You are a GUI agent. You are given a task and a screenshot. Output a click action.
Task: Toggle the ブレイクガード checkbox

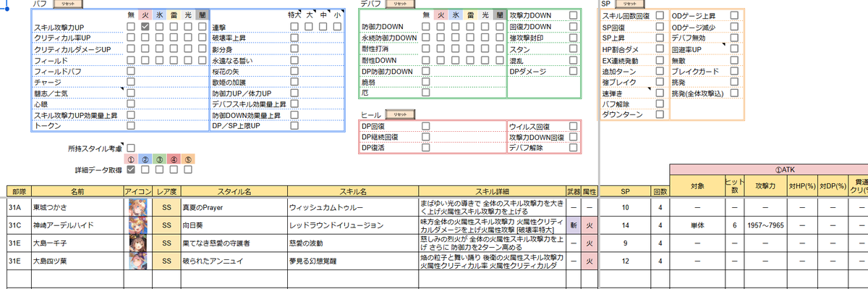(x=734, y=71)
